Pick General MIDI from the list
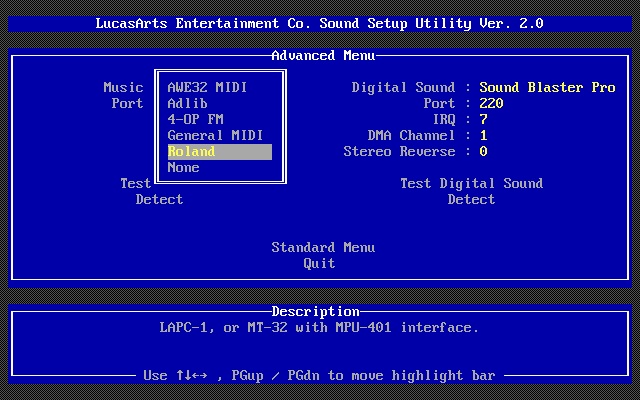Viewport: 640px width, 400px height. click(x=215, y=135)
